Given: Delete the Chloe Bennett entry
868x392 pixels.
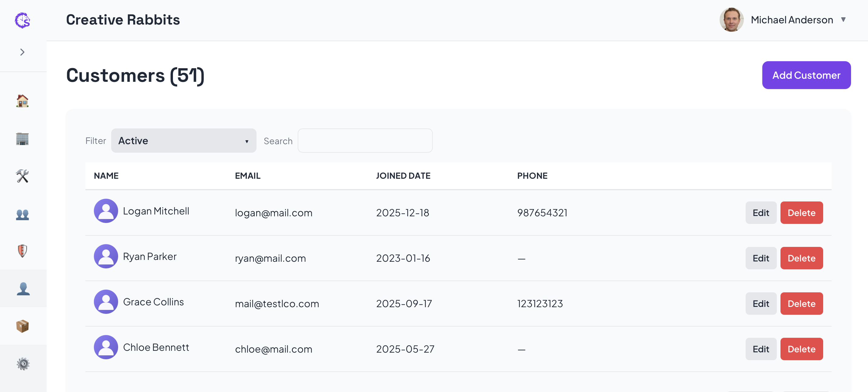Looking at the screenshot, I should coord(801,349).
